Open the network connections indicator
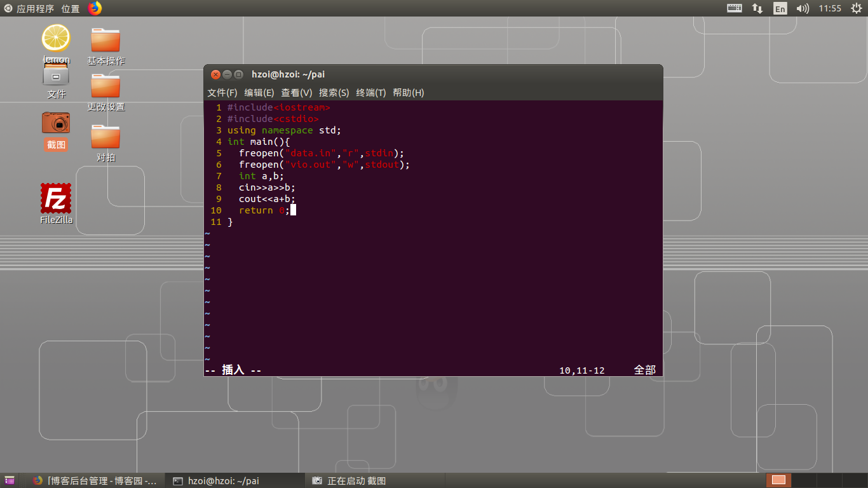The height and width of the screenshot is (488, 868). click(757, 8)
